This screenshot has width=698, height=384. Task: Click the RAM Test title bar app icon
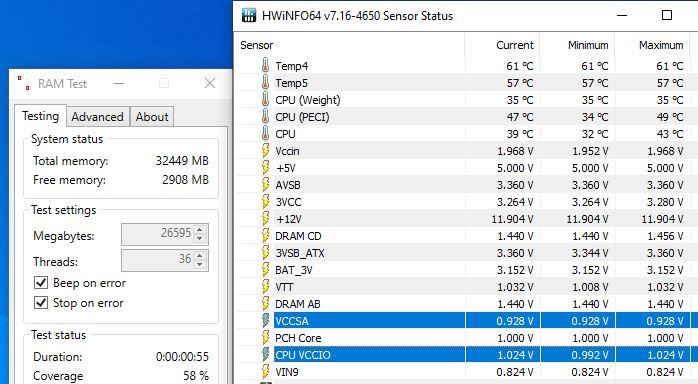pyautogui.click(x=24, y=83)
